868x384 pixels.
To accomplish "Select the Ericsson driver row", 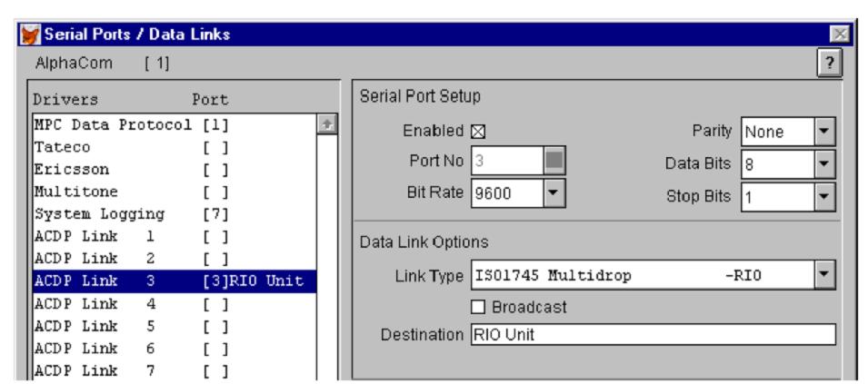I will (175, 170).
